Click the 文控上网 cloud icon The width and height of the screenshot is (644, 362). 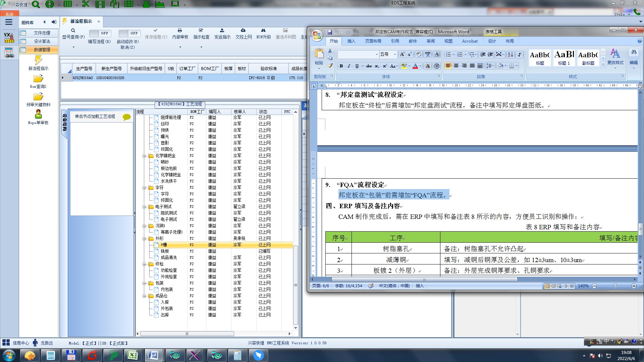click(243, 31)
